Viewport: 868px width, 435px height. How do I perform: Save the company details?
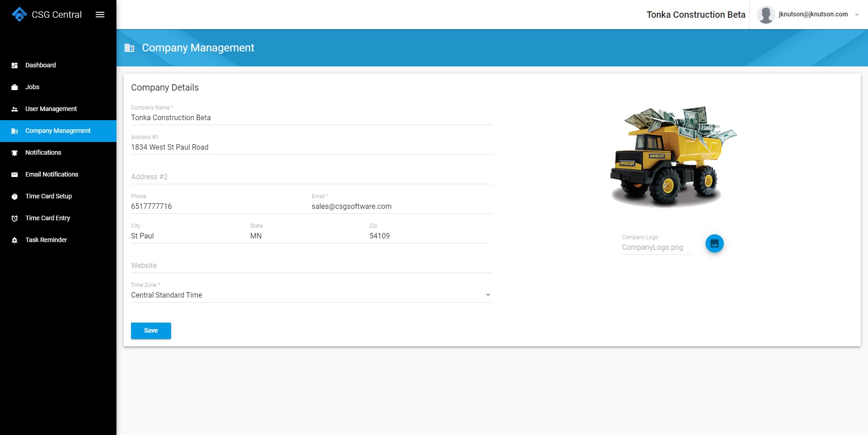coord(151,331)
